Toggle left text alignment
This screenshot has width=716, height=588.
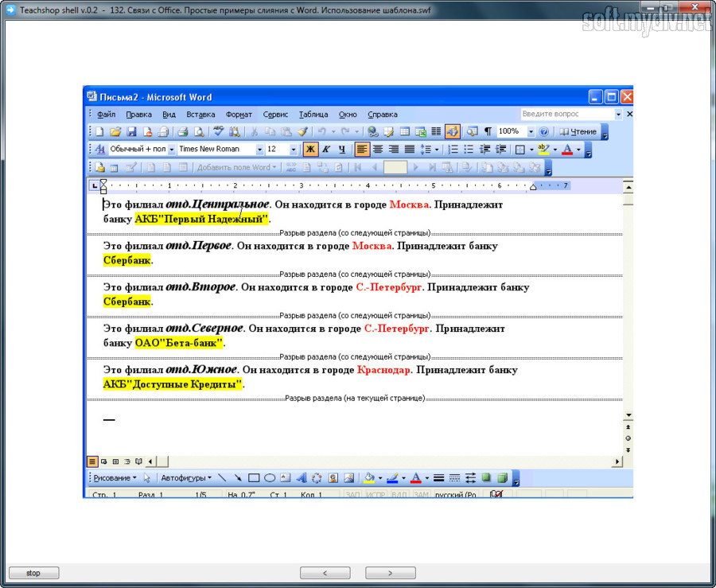coord(362,150)
